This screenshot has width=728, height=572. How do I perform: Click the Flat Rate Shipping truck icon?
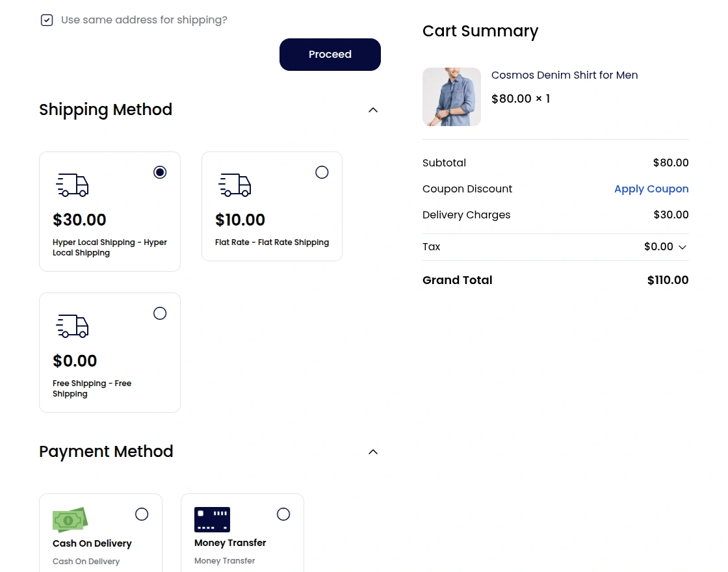click(235, 185)
